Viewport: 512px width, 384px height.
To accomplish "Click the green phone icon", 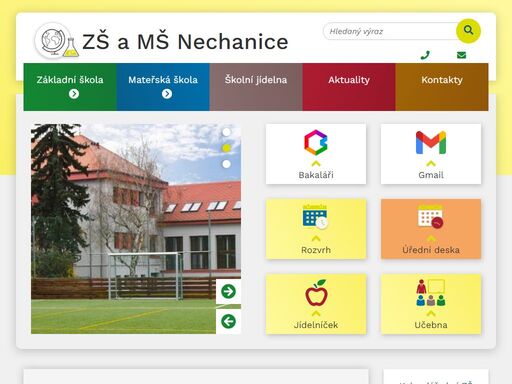I will (x=425, y=55).
